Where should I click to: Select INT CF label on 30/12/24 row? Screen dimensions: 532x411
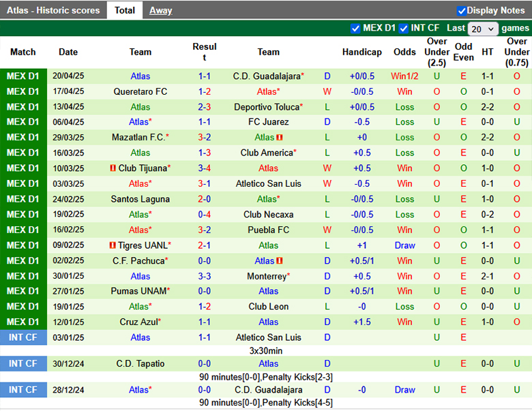click(23, 364)
